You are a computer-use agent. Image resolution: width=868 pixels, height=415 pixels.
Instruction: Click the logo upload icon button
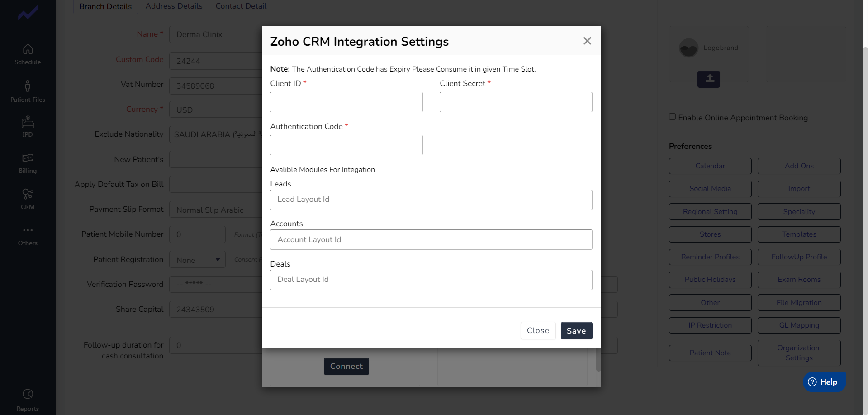pyautogui.click(x=708, y=79)
